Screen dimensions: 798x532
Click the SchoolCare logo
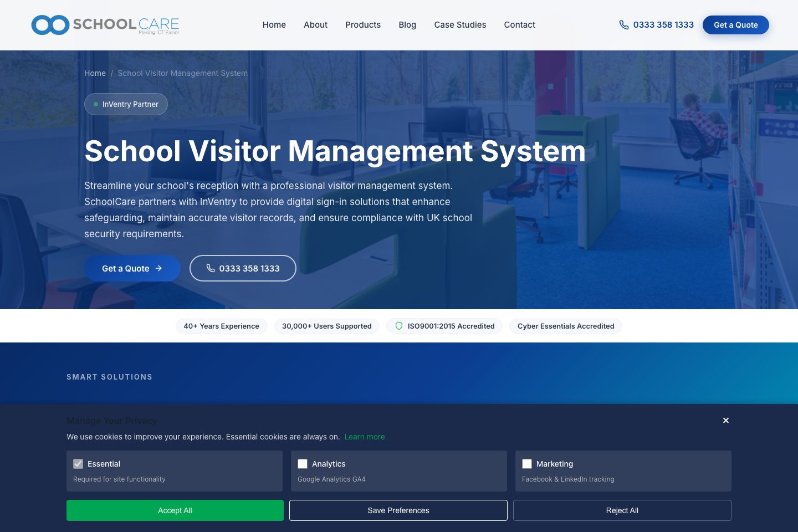tap(105, 25)
